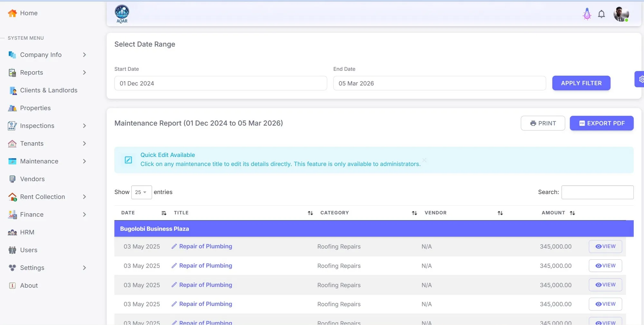Click the Inspections checklist icon
The image size is (644, 325).
point(12,126)
